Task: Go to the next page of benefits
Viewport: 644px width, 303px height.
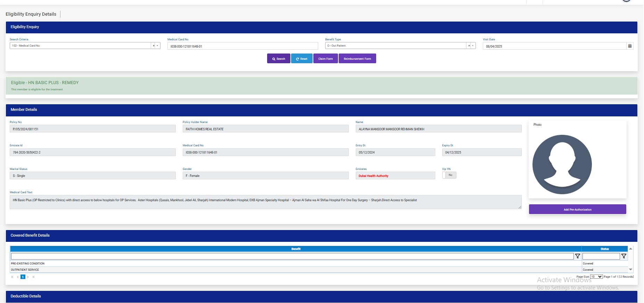Action: coord(28,277)
